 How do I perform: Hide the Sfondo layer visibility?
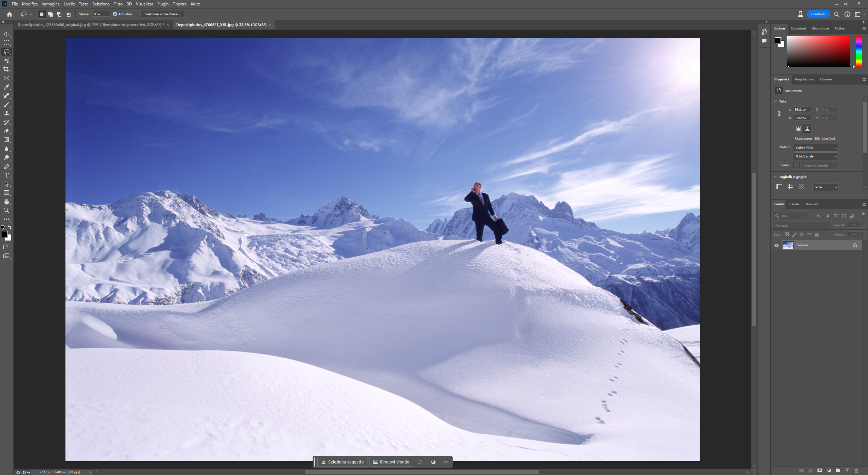tap(776, 245)
